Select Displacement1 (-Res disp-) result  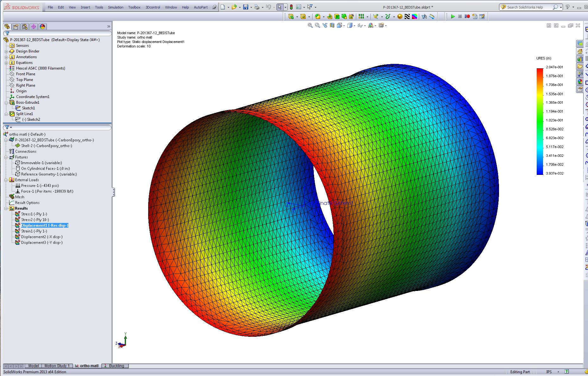[45, 225]
